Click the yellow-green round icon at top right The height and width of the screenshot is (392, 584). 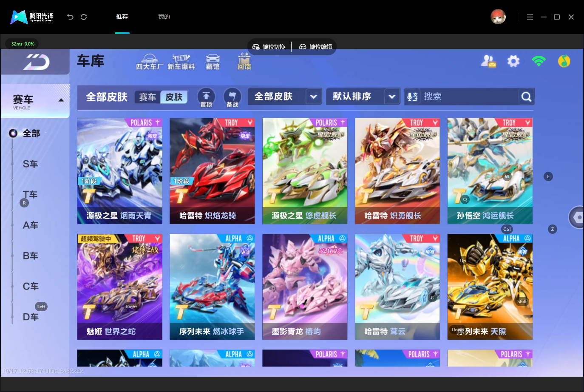pos(564,61)
